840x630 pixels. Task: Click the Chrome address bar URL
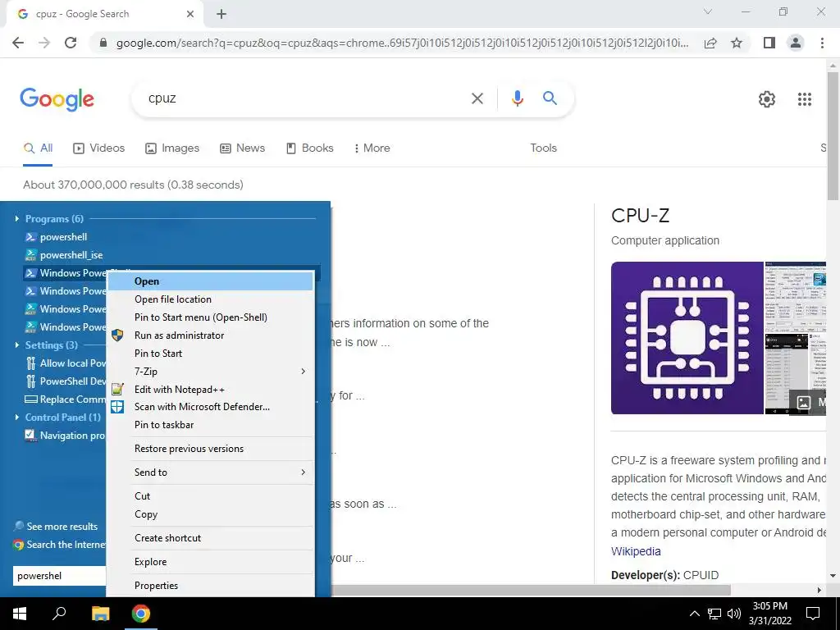402,43
